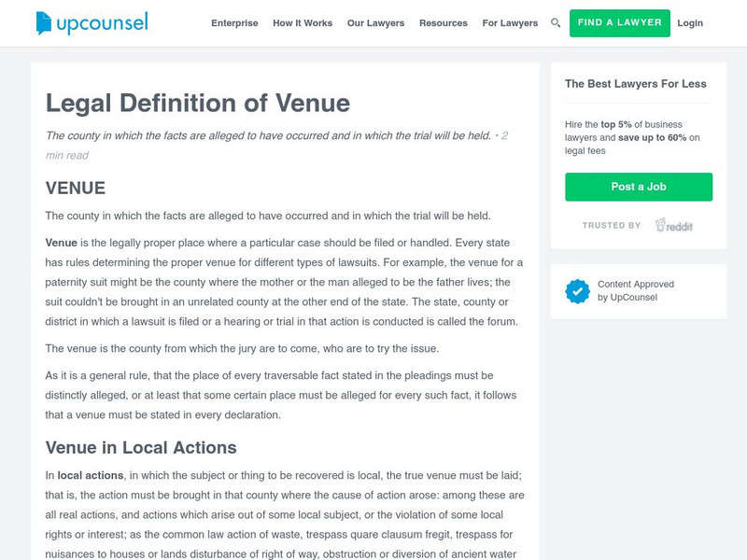The width and height of the screenshot is (747, 560).
Task: Go to the How It Works page
Action: (x=303, y=23)
